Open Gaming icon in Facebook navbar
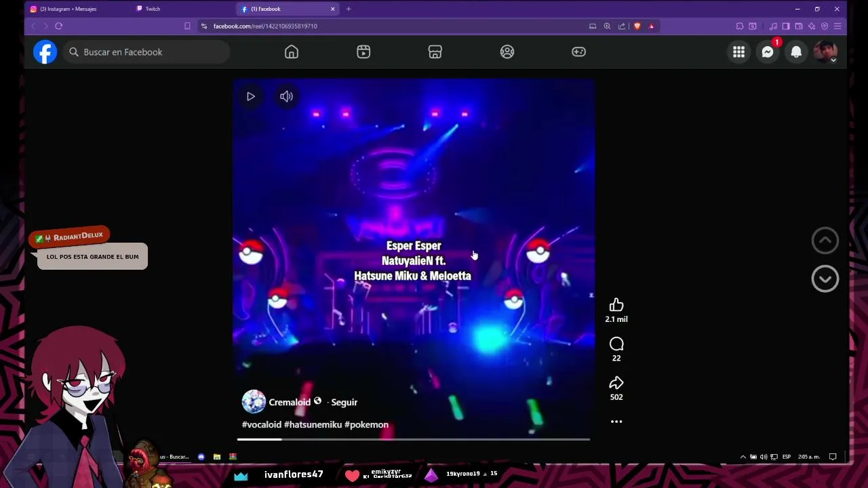The height and width of the screenshot is (488, 868). [578, 52]
